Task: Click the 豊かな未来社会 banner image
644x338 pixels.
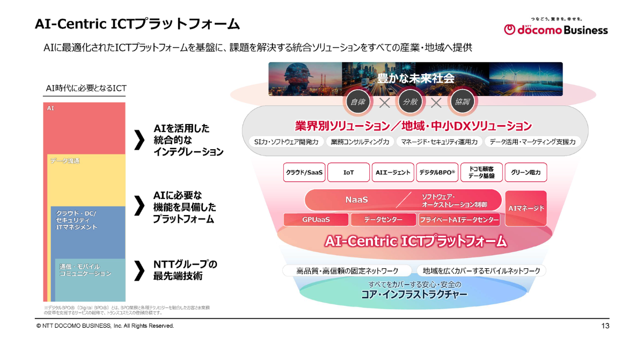Action: click(x=415, y=78)
